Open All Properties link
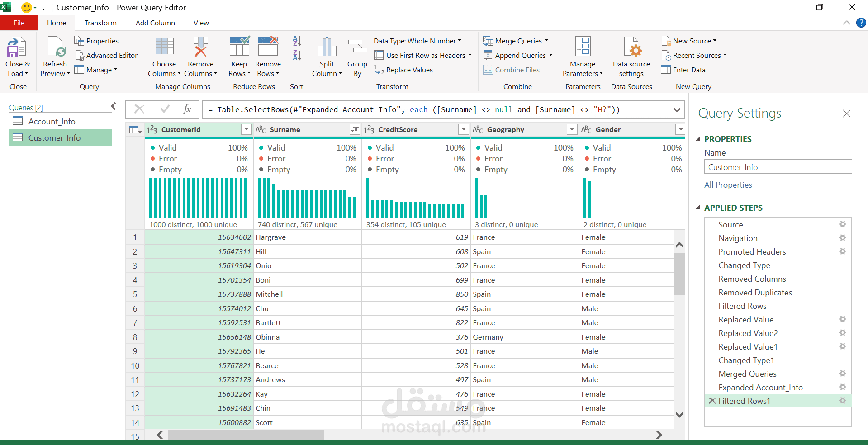This screenshot has width=868, height=445. (728, 185)
